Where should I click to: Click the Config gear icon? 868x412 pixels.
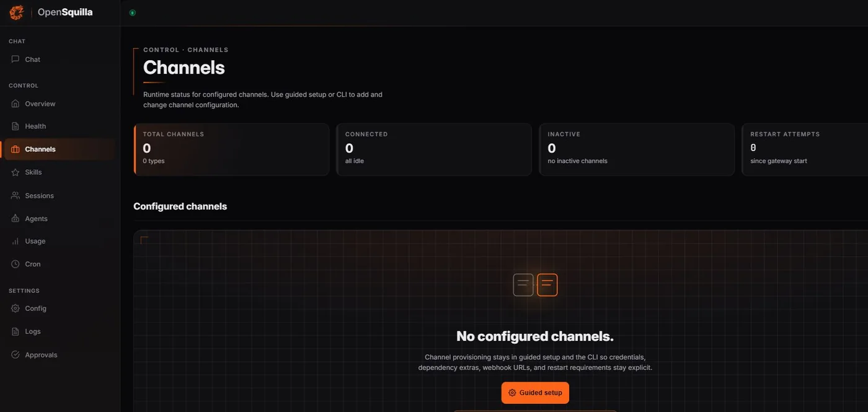coord(15,309)
